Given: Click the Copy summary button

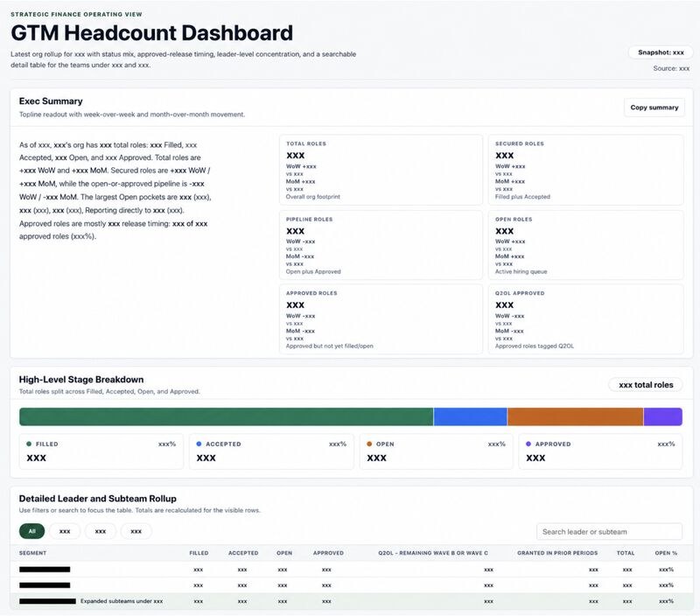Looking at the screenshot, I should [654, 108].
